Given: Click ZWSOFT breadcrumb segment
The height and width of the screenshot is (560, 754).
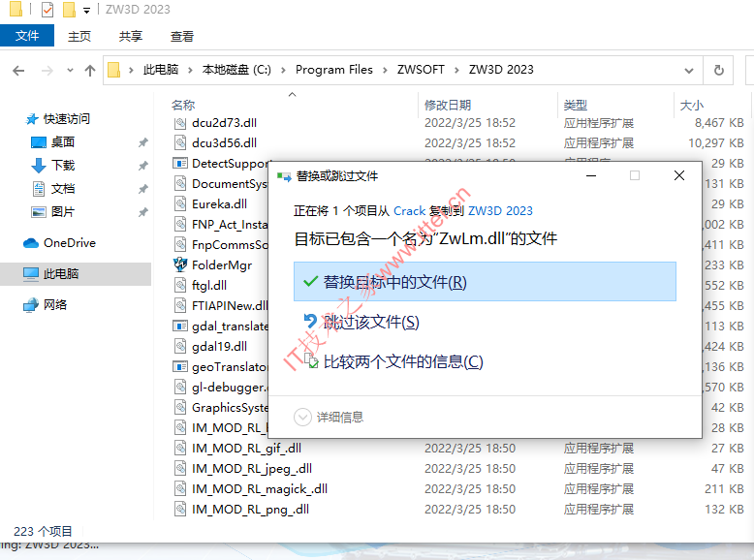Looking at the screenshot, I should pyautogui.click(x=421, y=70).
